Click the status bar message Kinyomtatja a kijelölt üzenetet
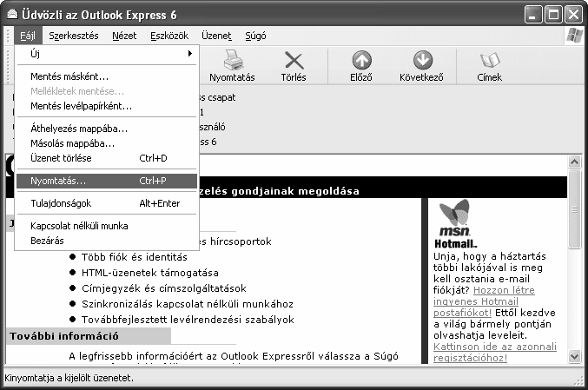 [x=69, y=378]
